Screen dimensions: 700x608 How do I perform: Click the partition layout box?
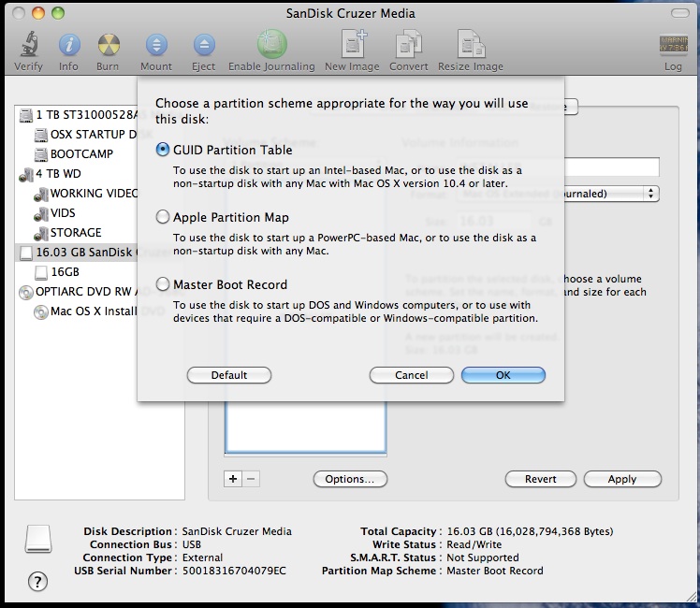coord(305,427)
